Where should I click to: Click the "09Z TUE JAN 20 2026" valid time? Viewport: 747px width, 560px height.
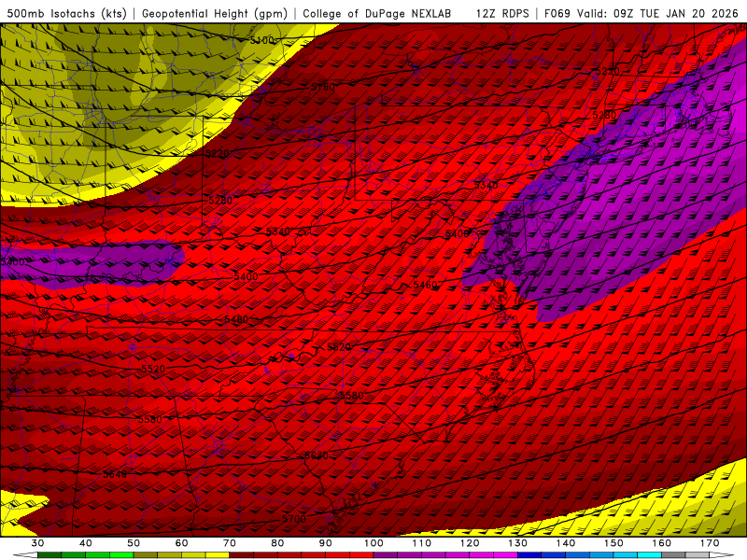pyautogui.click(x=676, y=13)
